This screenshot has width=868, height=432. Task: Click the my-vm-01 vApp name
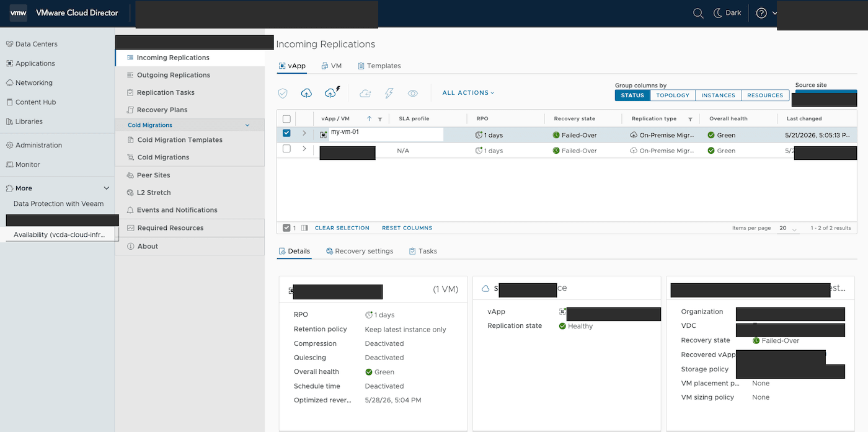(345, 132)
